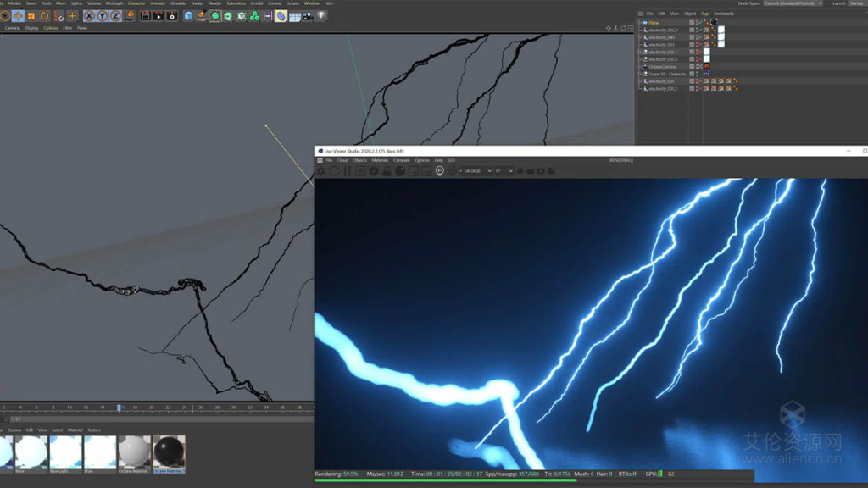Toggle layer checkbox for OctaneCamera
This screenshot has height=488, width=868.
[x=692, y=66]
